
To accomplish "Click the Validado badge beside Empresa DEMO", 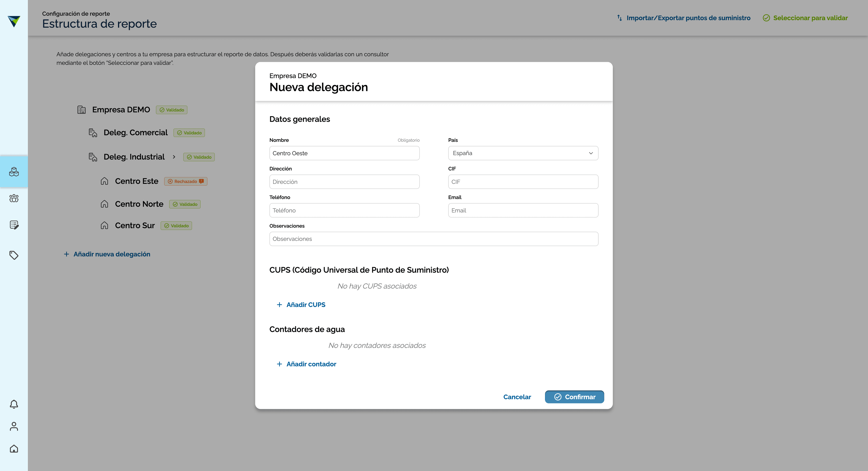I will (x=172, y=110).
